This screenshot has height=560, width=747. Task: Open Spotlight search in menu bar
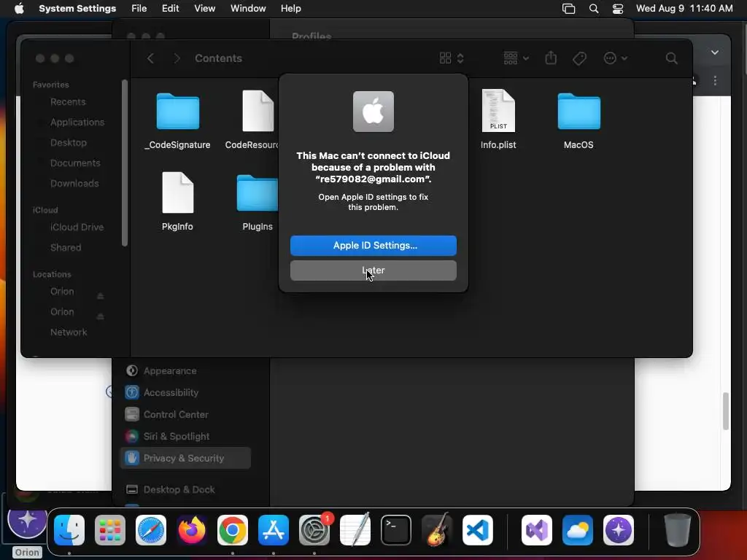tap(594, 9)
